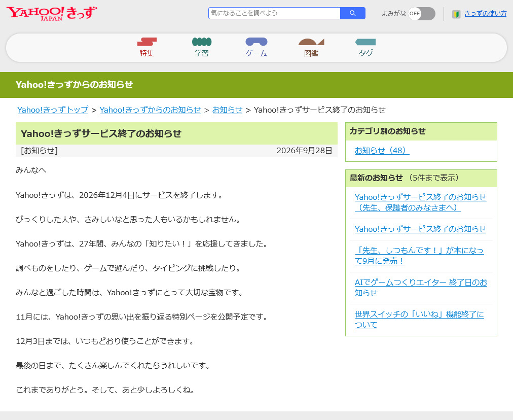Click the line 11月には…特別ページを公開予定です
Viewport: 513px width, 420px height.
(x=142, y=317)
